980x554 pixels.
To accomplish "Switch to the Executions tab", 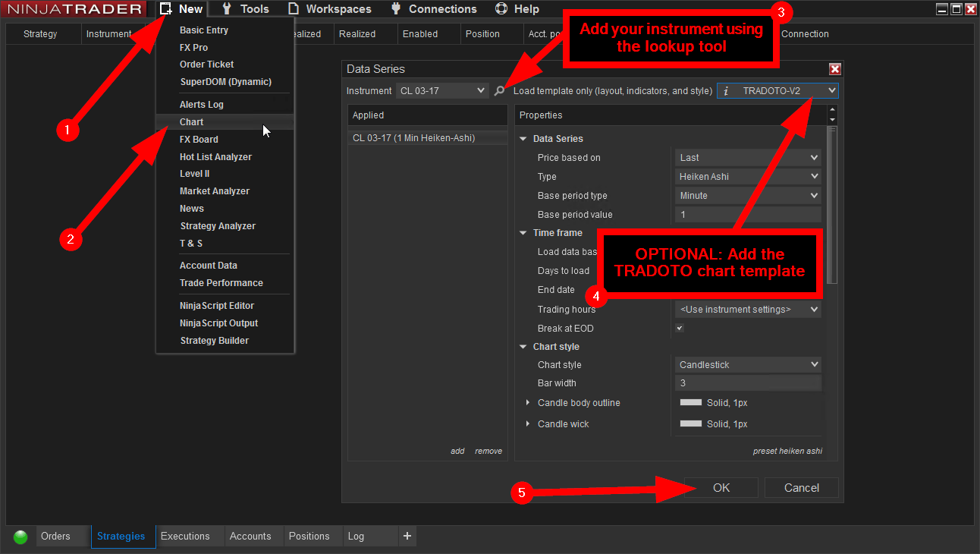I will pyautogui.click(x=185, y=536).
